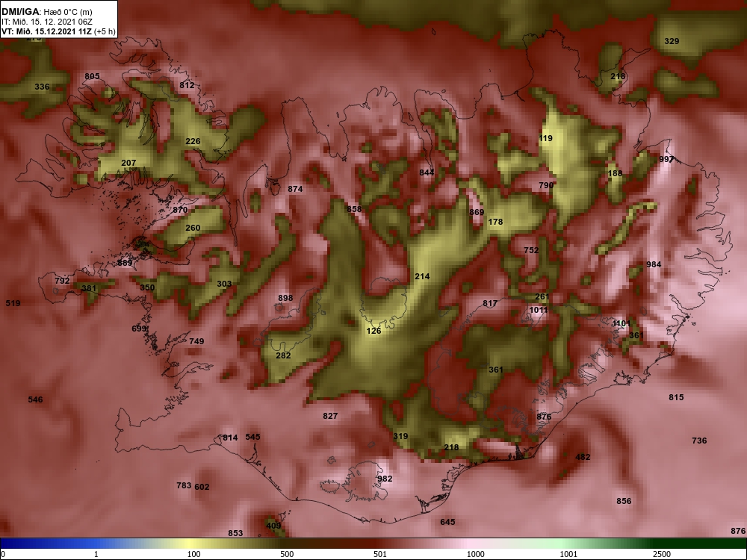Click the map value 752
This screenshot has width=747, height=560.
tap(531, 250)
